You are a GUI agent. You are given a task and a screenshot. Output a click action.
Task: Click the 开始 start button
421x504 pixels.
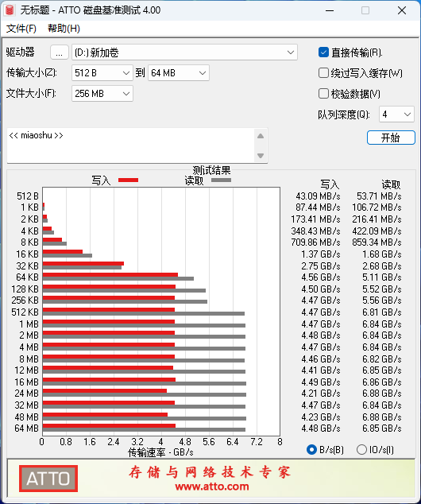pos(391,138)
